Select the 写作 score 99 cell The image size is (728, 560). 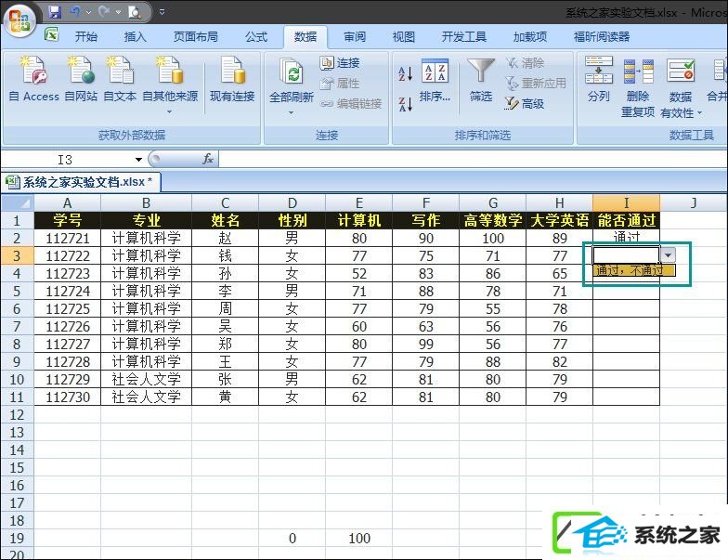tap(425, 344)
